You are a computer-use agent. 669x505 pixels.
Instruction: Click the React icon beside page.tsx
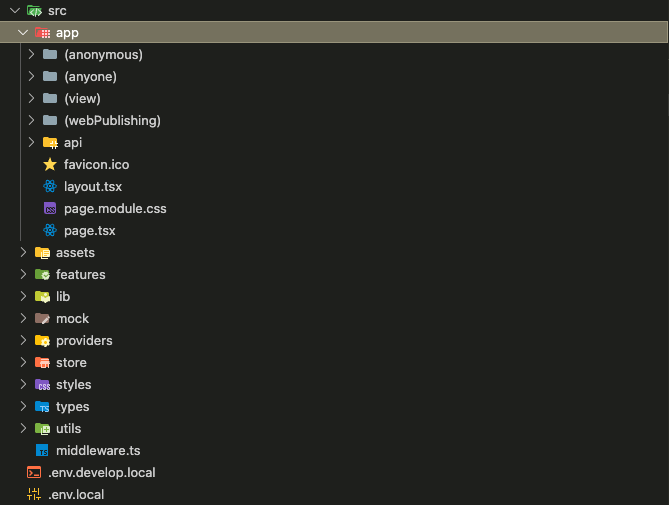[50, 230]
